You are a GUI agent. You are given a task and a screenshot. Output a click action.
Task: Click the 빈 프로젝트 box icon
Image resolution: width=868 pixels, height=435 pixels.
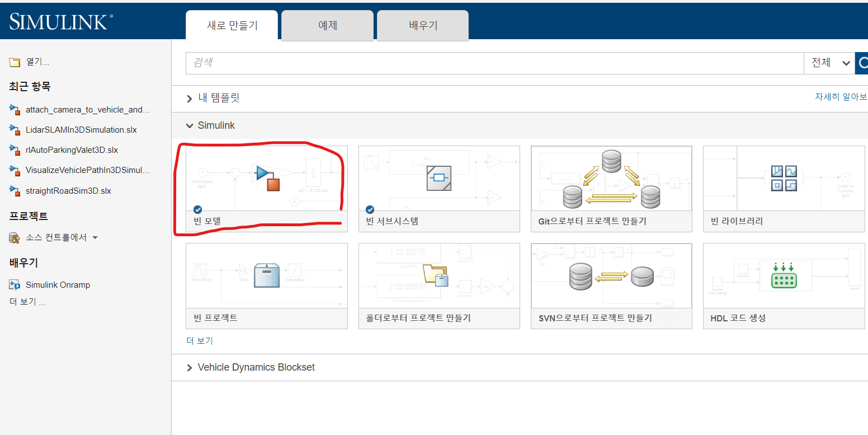pyautogui.click(x=266, y=275)
